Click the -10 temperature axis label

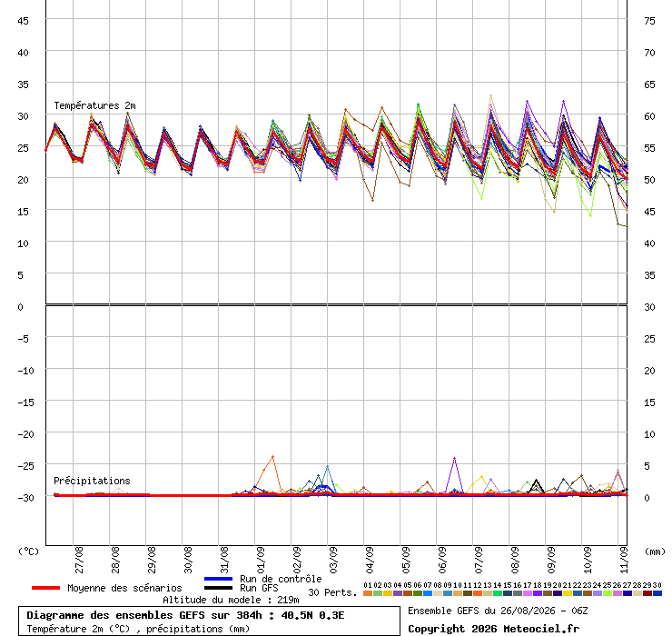(25, 371)
